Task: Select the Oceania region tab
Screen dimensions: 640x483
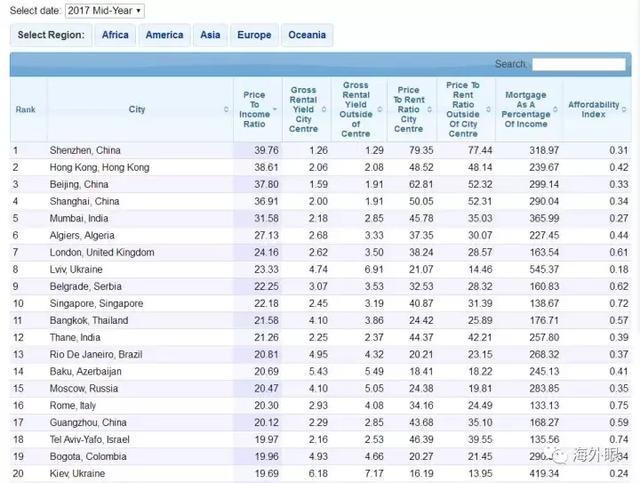Action: point(307,35)
